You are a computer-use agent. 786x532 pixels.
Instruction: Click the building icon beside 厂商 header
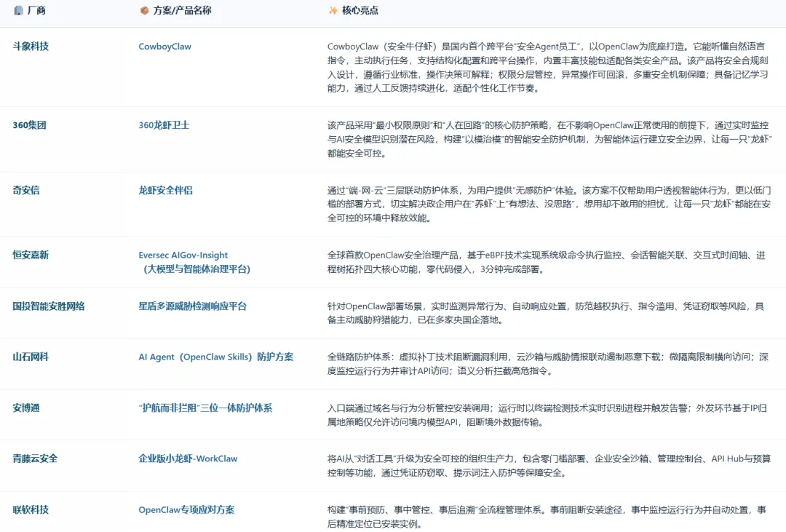click(18, 10)
